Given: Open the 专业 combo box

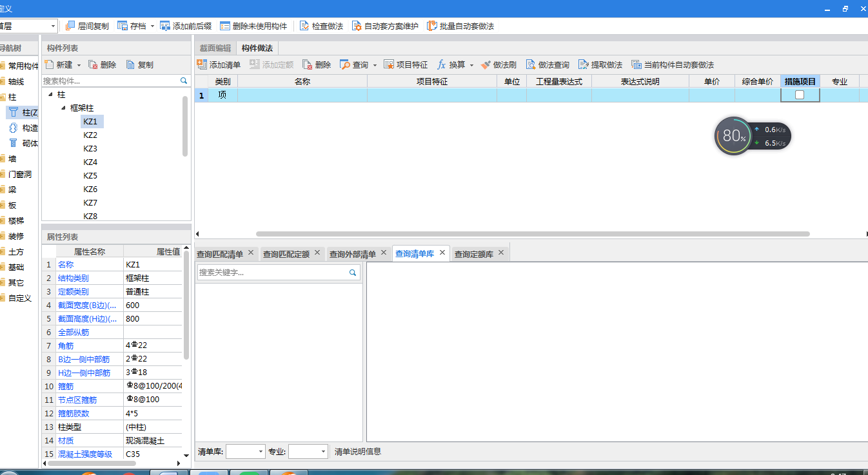Looking at the screenshot, I should pos(308,451).
